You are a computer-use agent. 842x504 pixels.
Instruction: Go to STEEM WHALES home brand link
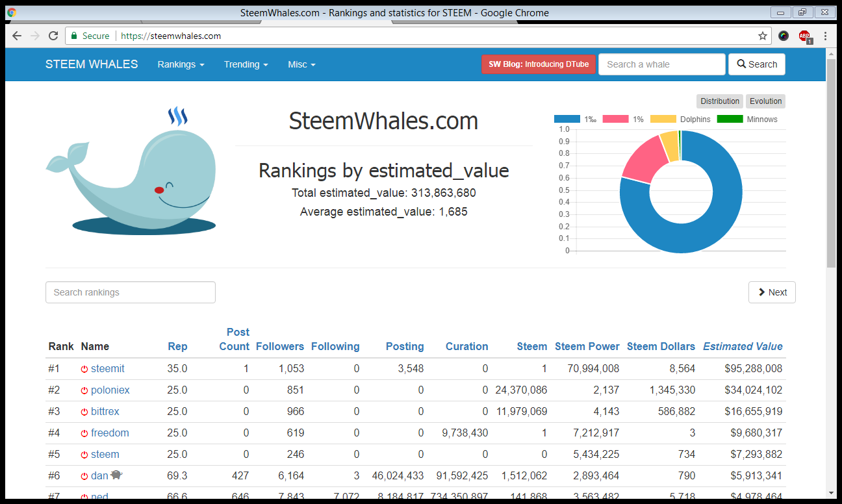click(x=92, y=64)
